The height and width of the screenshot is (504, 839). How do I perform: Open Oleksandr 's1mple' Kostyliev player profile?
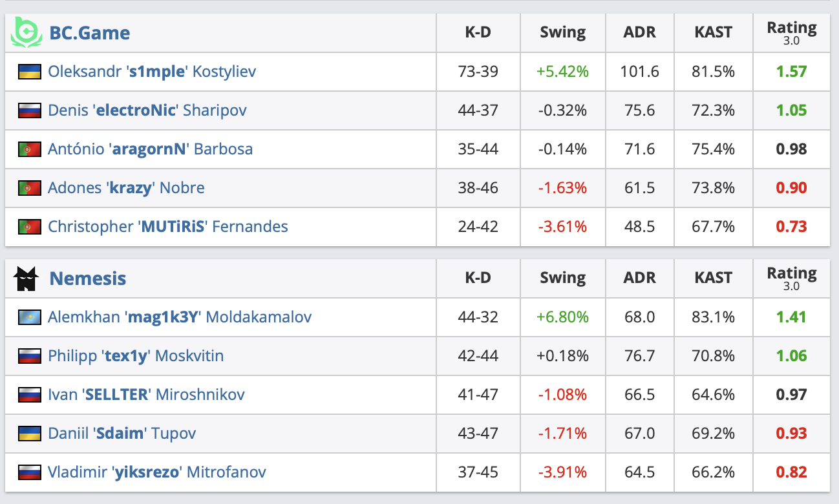152,71
